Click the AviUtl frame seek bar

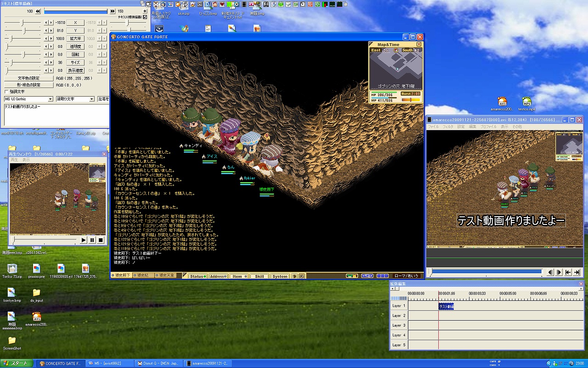click(x=486, y=272)
